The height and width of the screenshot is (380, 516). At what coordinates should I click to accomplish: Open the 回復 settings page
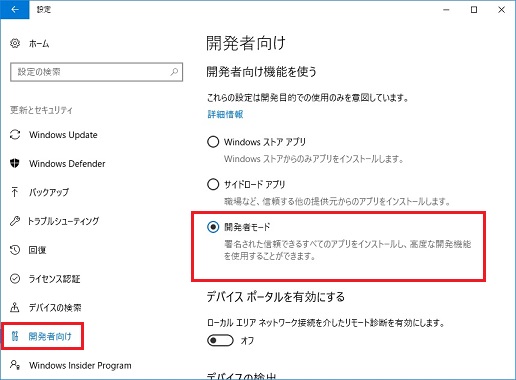pos(37,250)
